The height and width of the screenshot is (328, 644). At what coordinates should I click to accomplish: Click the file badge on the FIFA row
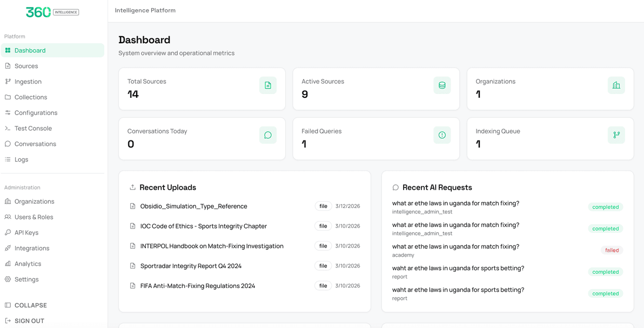click(x=323, y=286)
